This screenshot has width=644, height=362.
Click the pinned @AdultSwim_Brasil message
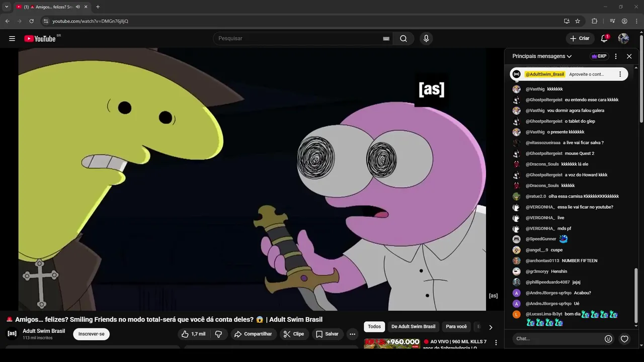[569, 74]
